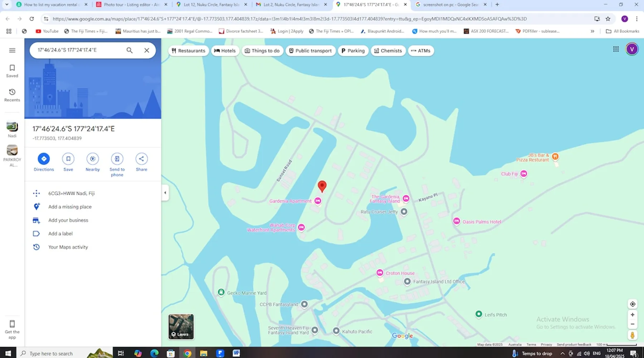Viewport: 644px width, 358px height.
Task: Open Microsoft Word from taskbar
Action: tap(236, 353)
